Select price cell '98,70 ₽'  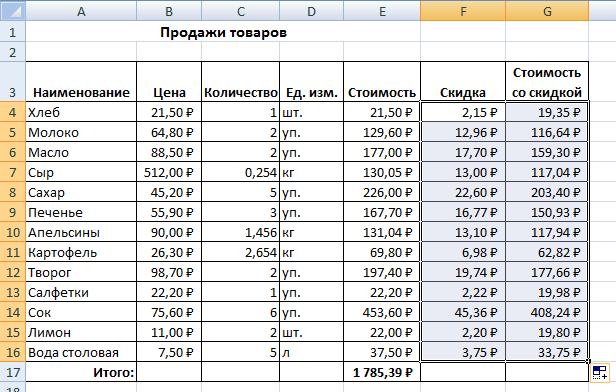pos(169,272)
